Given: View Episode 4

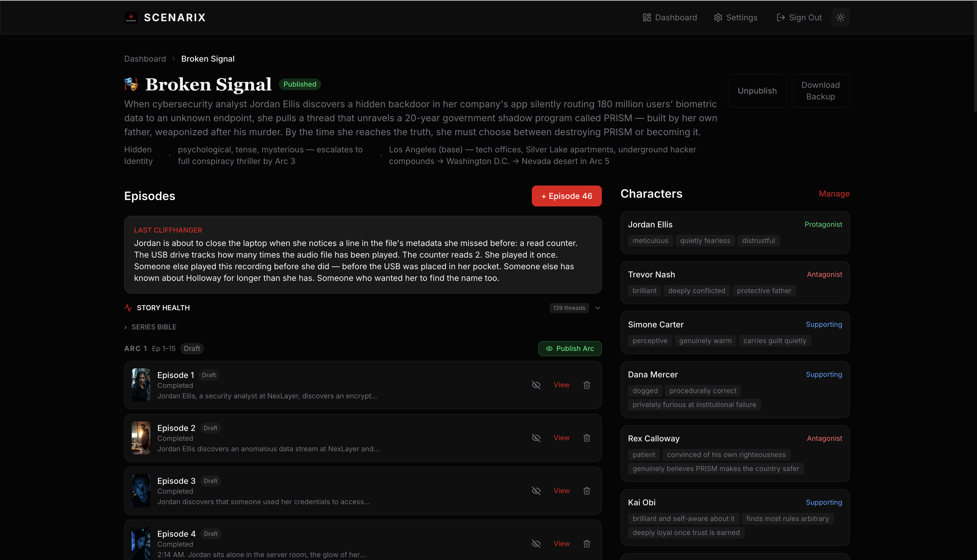Looking at the screenshot, I should [561, 543].
